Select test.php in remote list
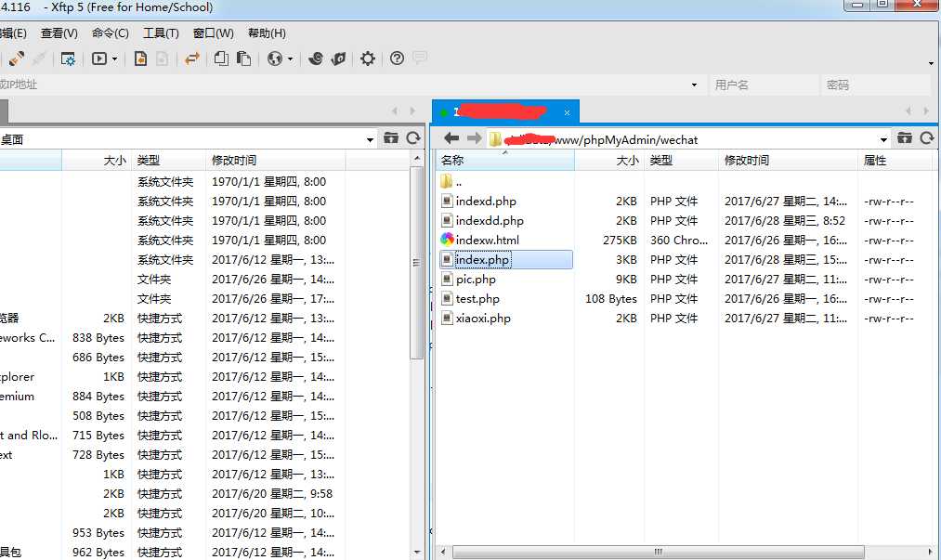The height and width of the screenshot is (560, 941). tap(477, 298)
